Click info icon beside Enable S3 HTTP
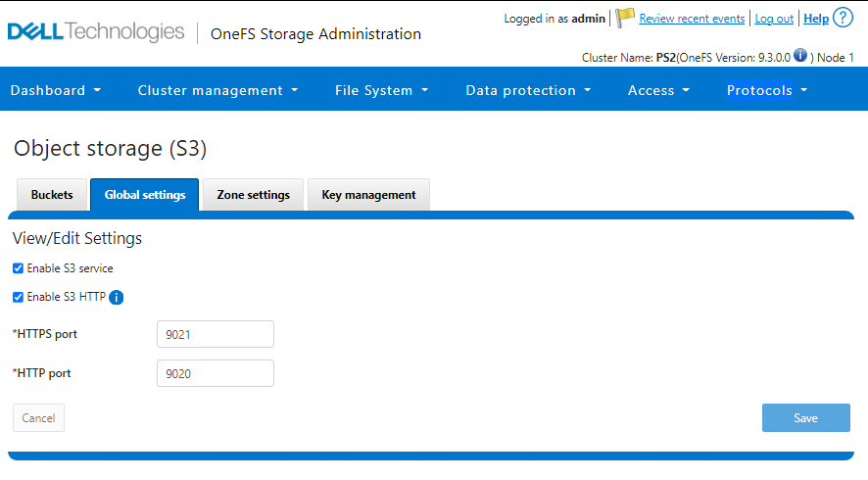Viewport: 868px width, 480px height. (x=116, y=298)
